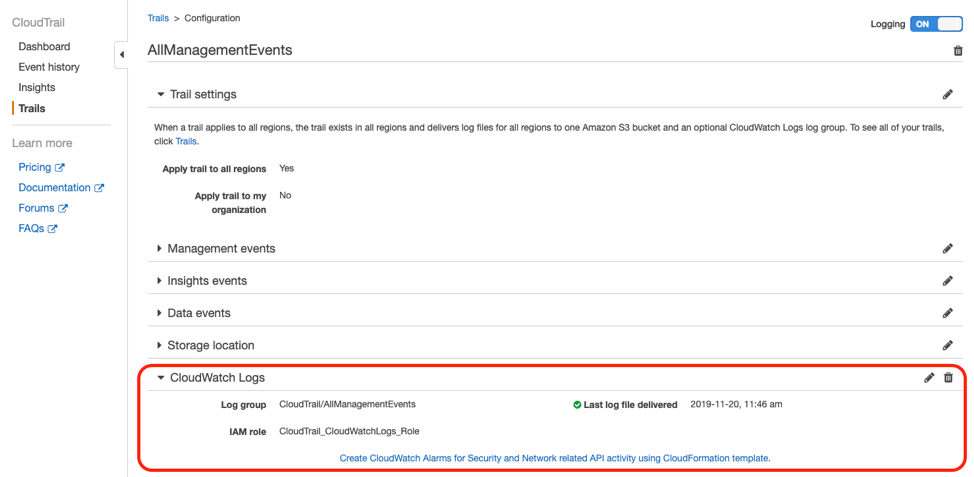Expand the Storage location section

(x=160, y=345)
